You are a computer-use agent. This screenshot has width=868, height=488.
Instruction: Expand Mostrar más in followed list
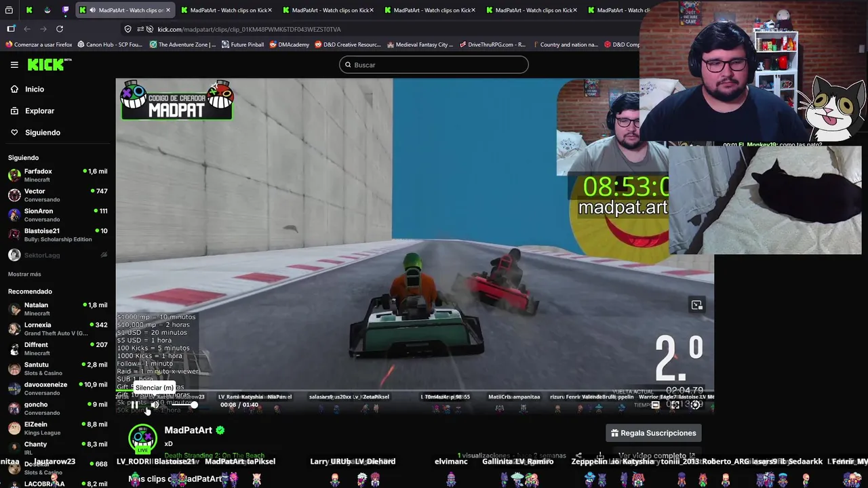(24, 274)
